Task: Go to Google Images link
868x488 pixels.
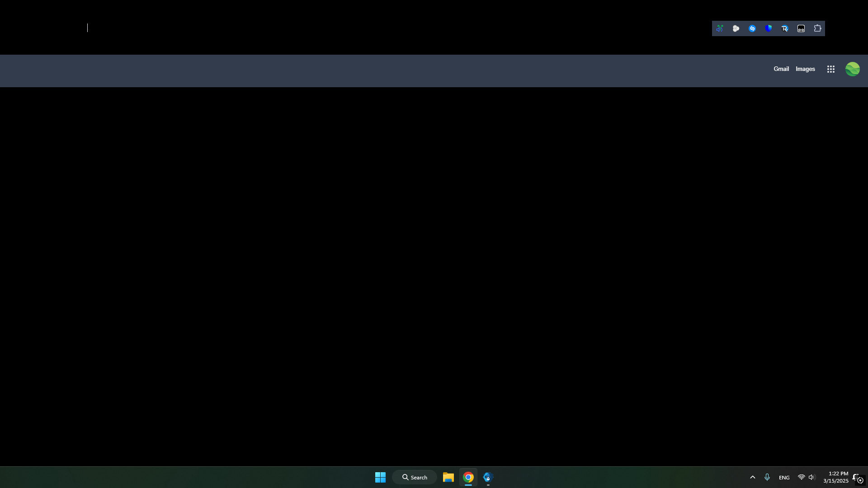Action: (805, 69)
